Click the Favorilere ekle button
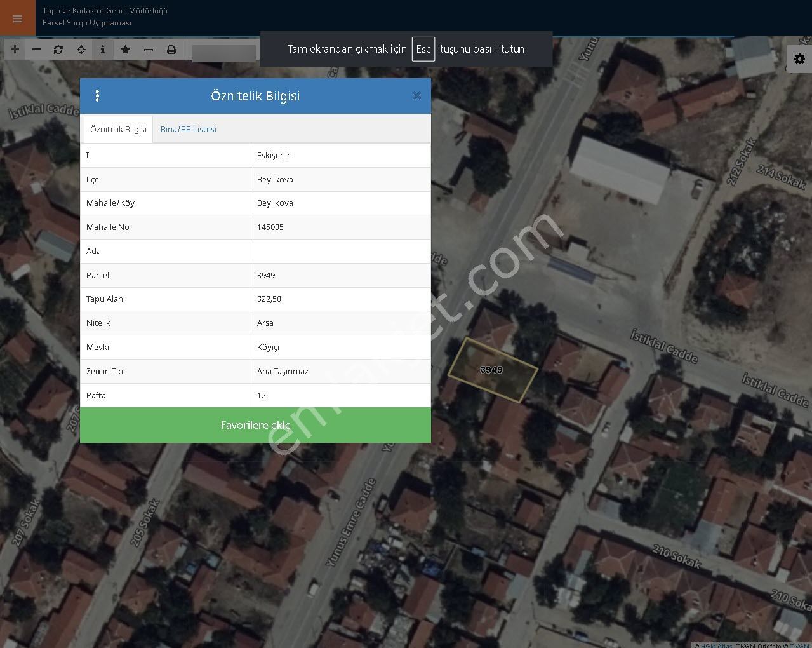 (x=255, y=425)
